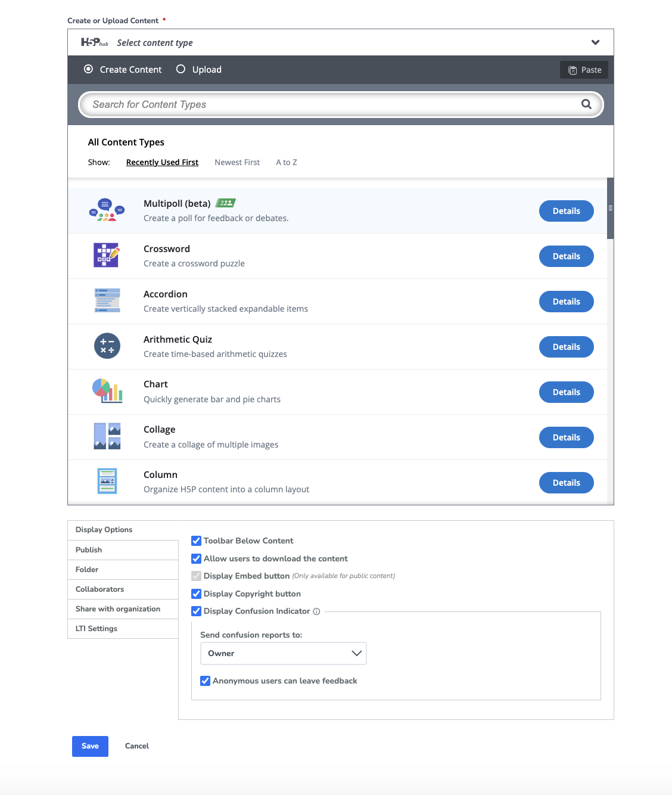Viewport: 672px width, 795px height.
Task: Disable anonymous users feedback checkbox
Action: tap(205, 681)
